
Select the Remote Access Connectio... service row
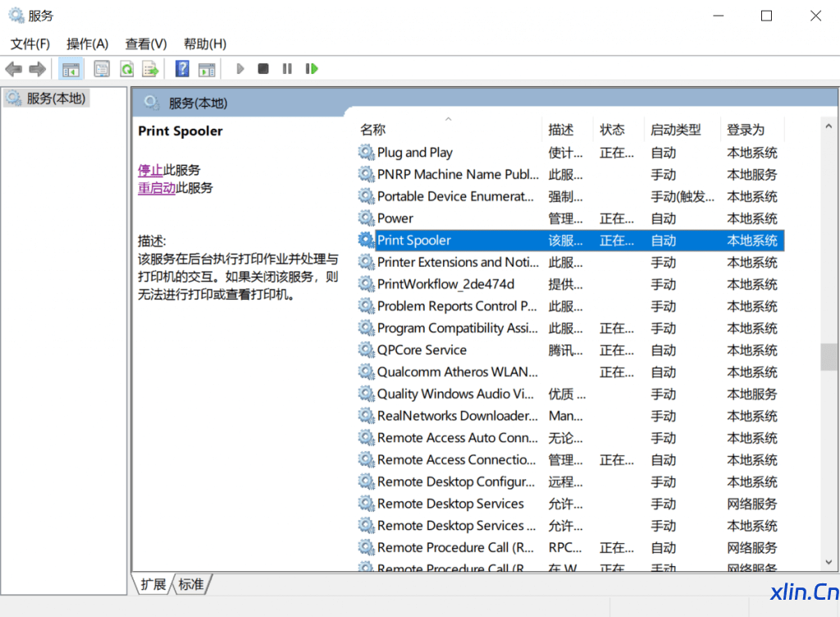[570, 460]
